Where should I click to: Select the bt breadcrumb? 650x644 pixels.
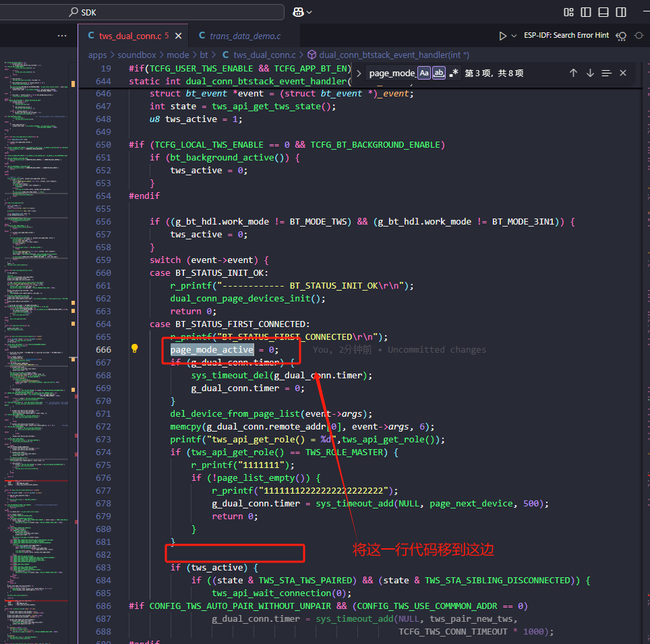204,55
